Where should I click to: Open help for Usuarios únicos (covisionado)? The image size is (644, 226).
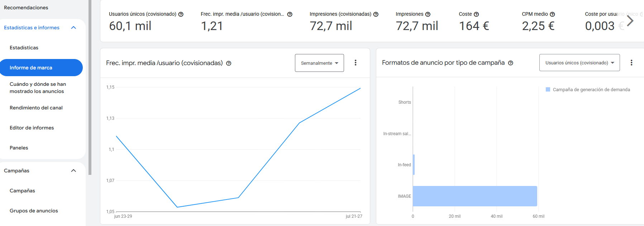pos(181,14)
